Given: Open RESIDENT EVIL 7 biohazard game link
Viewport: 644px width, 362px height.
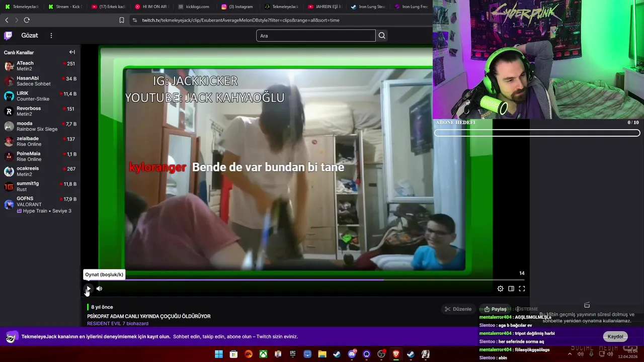Looking at the screenshot, I should [118, 323].
